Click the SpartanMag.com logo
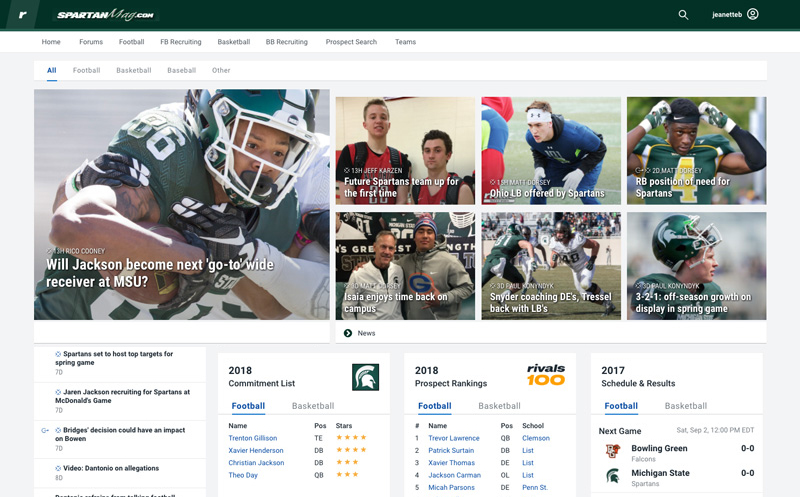 pyautogui.click(x=105, y=15)
